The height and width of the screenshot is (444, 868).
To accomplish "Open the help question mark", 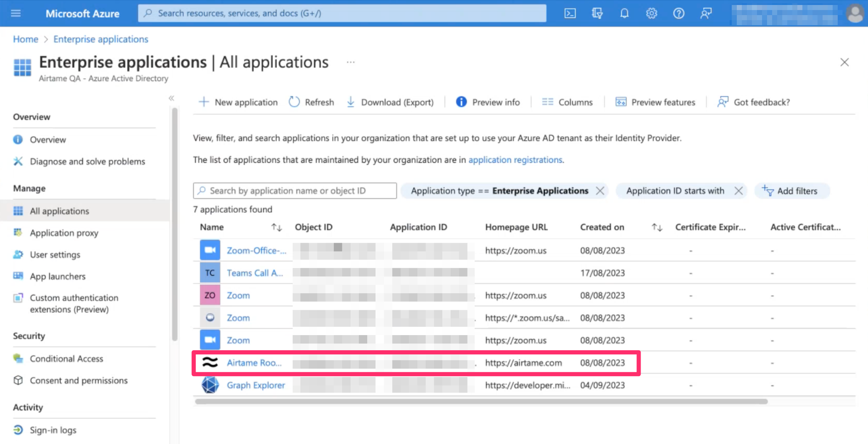I will click(x=679, y=13).
